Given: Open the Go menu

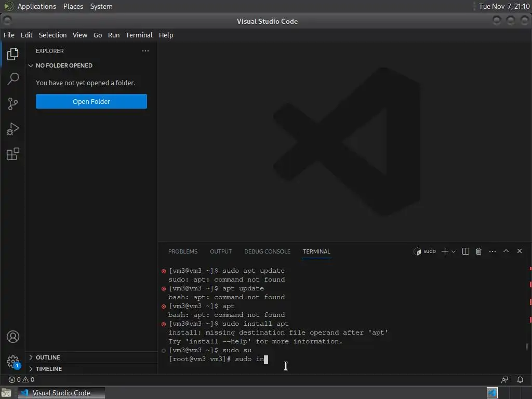Looking at the screenshot, I should pos(98,35).
